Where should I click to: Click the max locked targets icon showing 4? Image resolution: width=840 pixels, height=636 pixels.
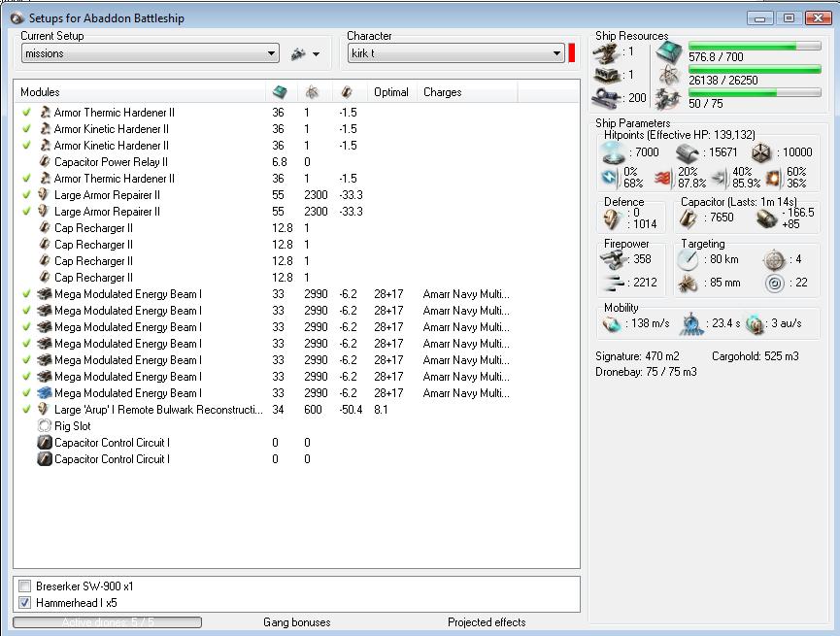point(774,260)
